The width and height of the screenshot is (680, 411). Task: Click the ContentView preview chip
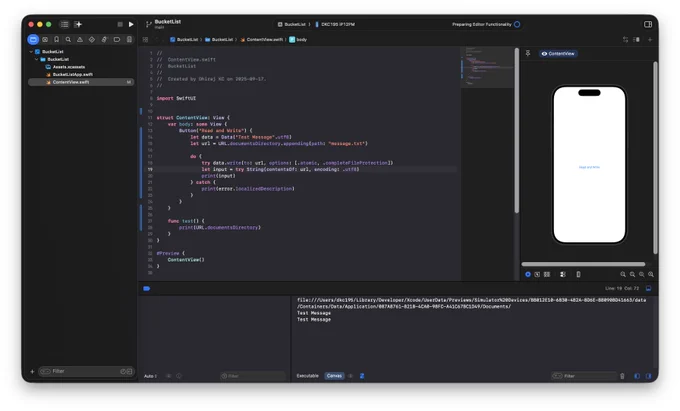tap(558, 54)
